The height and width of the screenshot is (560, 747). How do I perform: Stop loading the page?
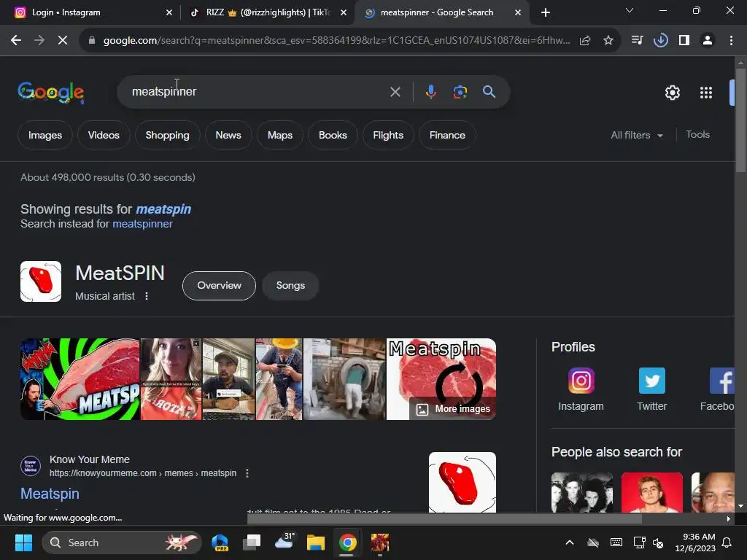point(63,41)
